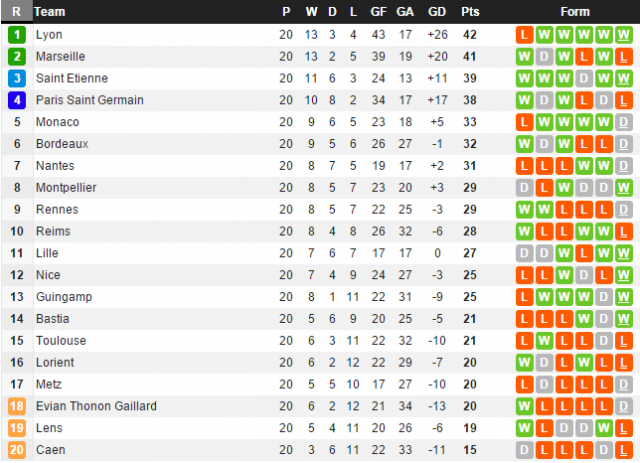Screen dimensions: 640x463
Task: Click the orange rank 18 badge
Action: 17,406
